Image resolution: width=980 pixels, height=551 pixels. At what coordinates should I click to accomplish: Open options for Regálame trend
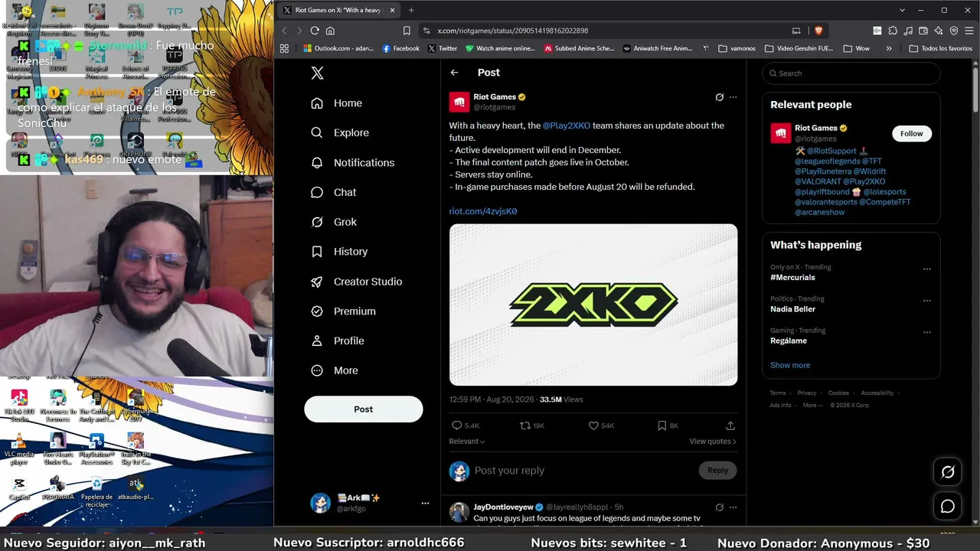point(926,333)
